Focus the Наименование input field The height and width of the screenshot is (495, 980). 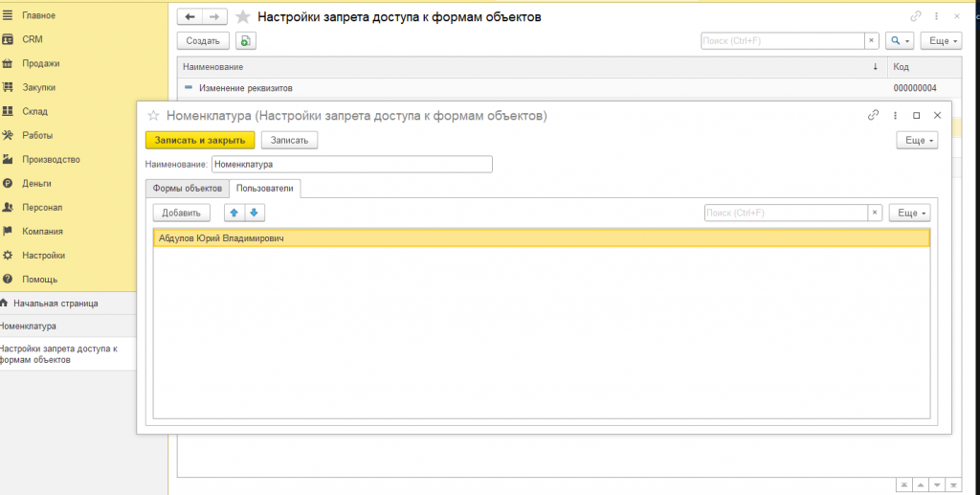(x=352, y=165)
